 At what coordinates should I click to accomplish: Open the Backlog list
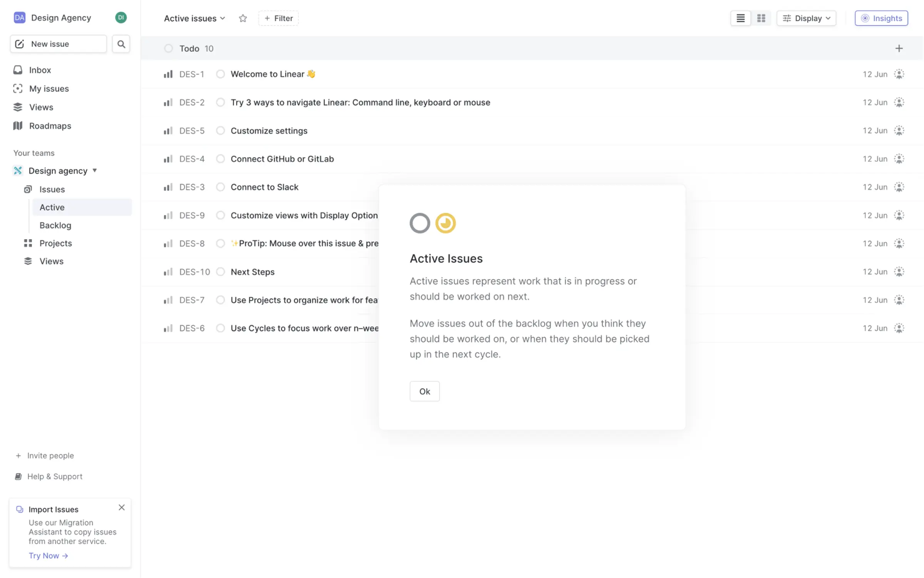point(55,225)
